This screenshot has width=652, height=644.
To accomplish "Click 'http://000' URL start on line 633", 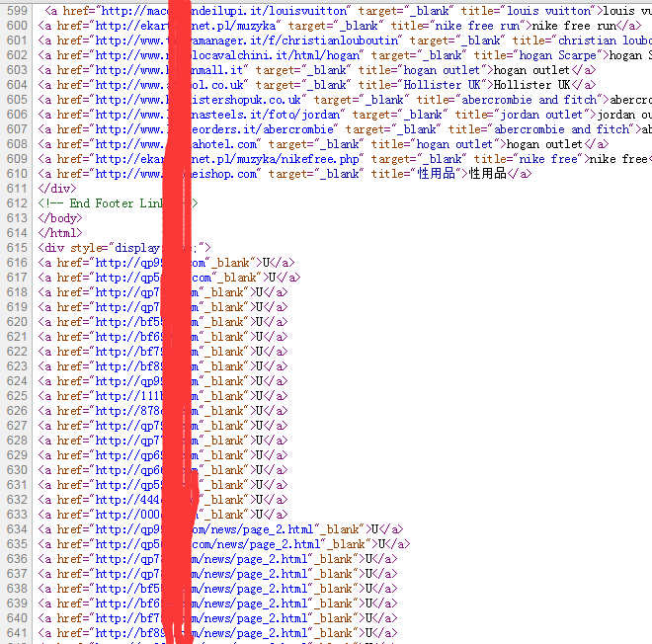I will 127,515.
